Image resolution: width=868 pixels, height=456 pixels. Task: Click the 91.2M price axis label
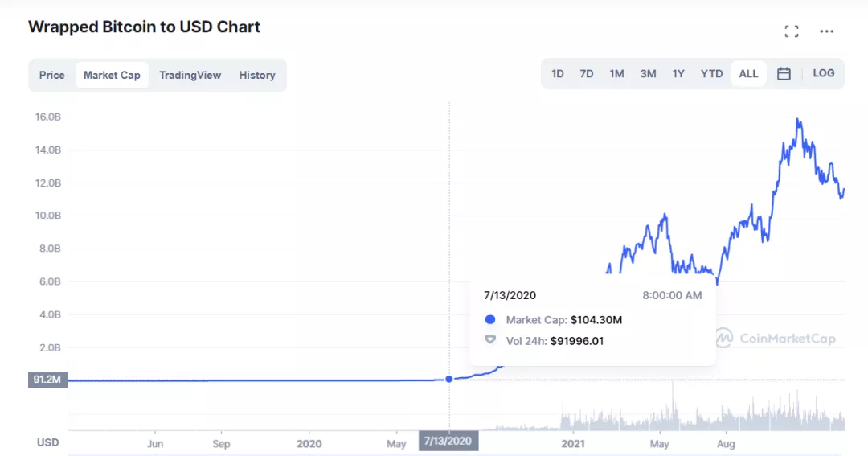(x=48, y=380)
